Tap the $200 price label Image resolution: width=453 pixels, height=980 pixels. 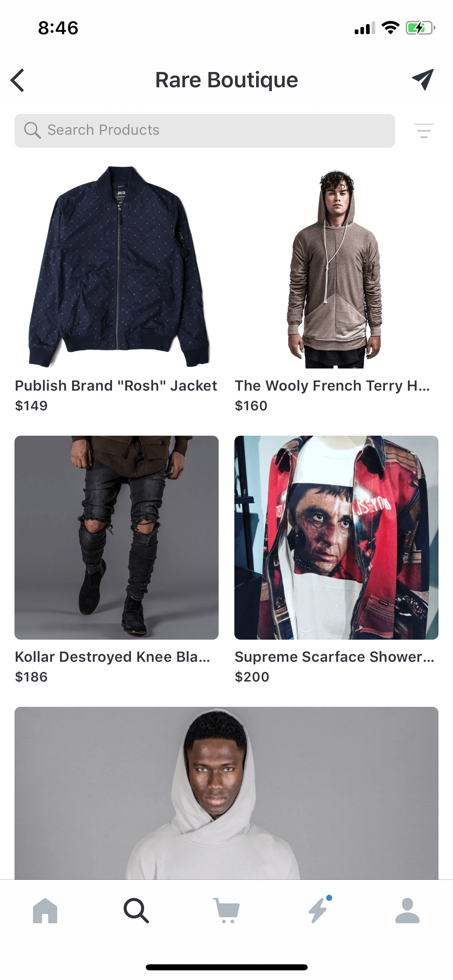coord(252,677)
